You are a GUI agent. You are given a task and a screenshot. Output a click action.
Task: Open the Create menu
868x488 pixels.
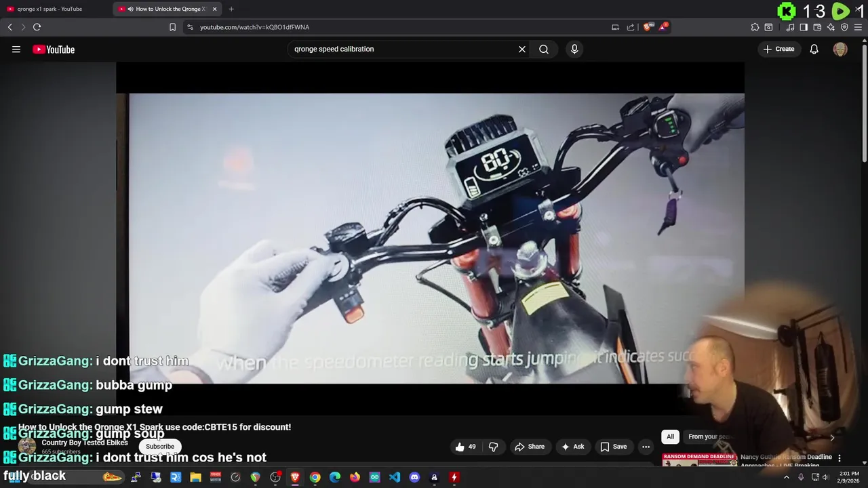tap(778, 49)
